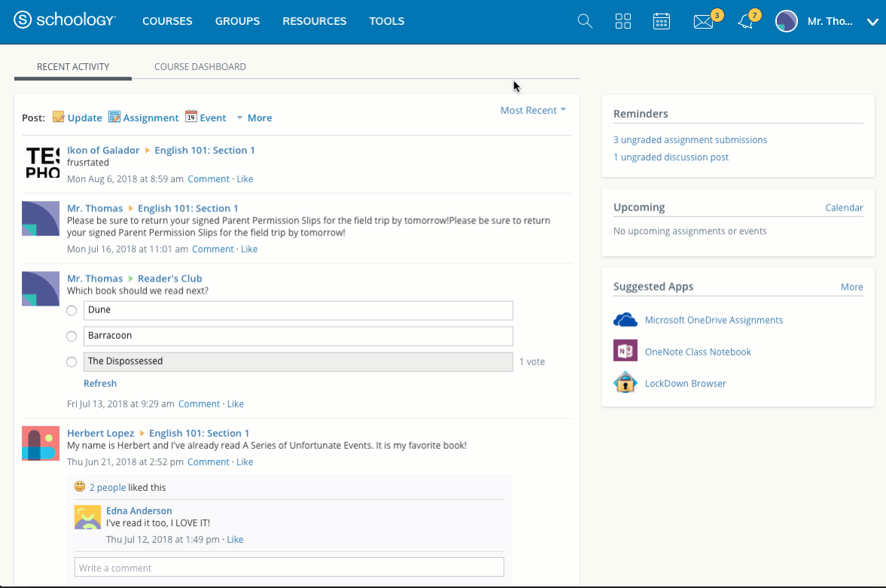
Task: Open messages with the envelope icon
Action: (x=702, y=23)
